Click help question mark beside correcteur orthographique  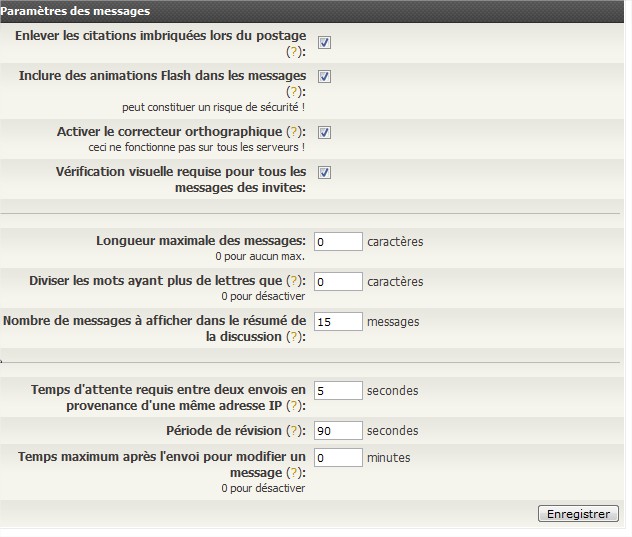[x=294, y=131]
